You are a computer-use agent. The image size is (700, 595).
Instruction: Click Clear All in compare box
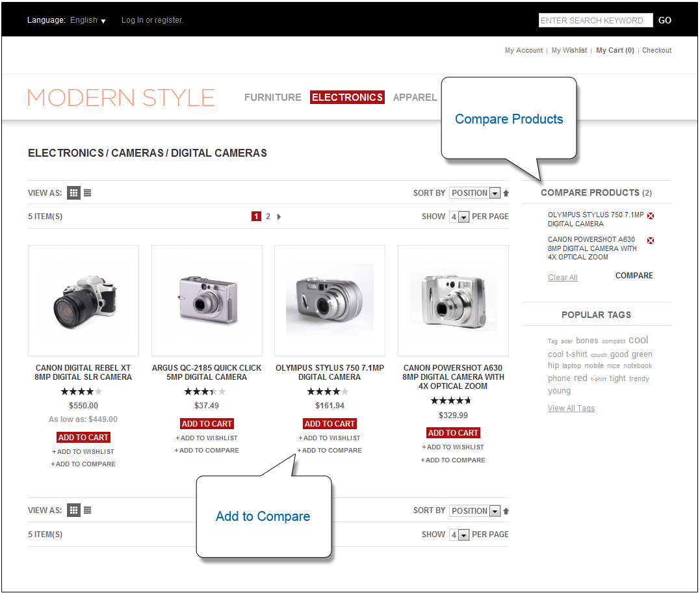point(562,278)
